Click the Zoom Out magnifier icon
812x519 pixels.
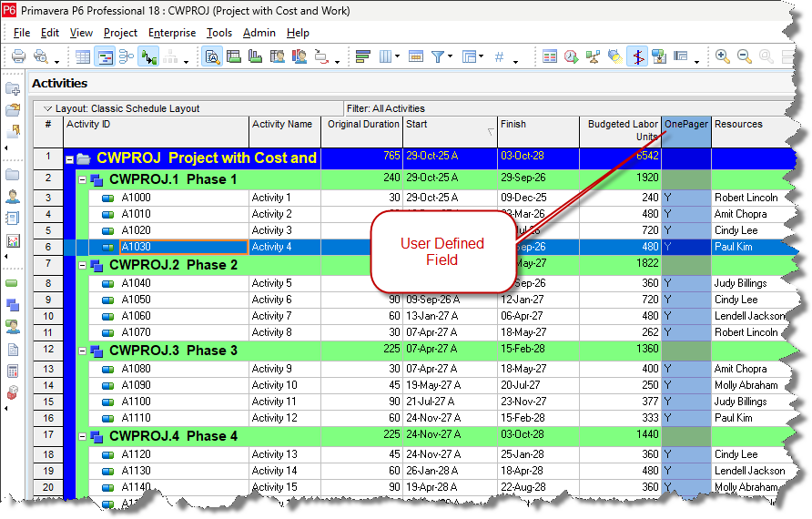tap(744, 56)
